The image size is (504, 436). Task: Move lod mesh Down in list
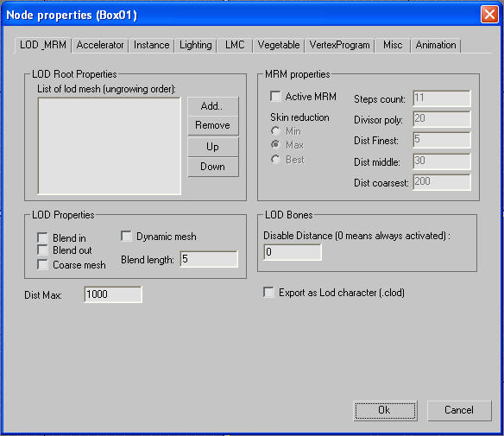click(x=213, y=167)
